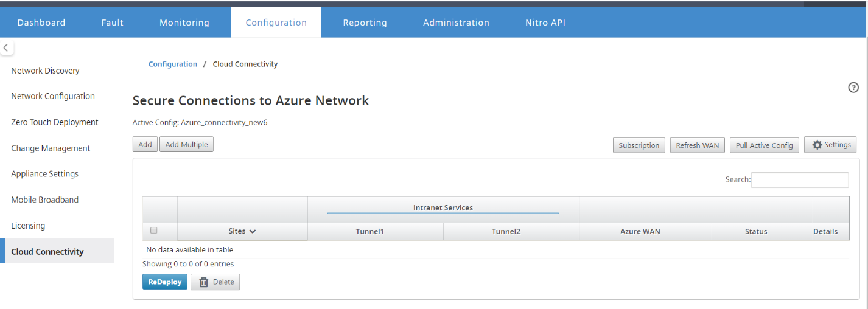This screenshot has width=868, height=309.
Task: Click 'No data available in table' text
Action: 190,249
